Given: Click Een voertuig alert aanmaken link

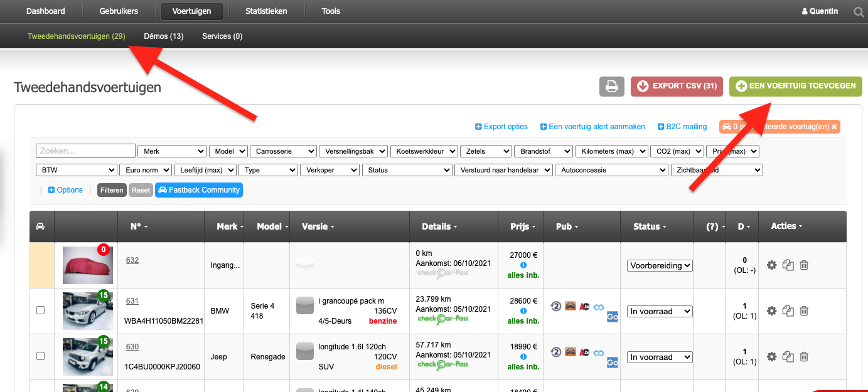Looking at the screenshot, I should [592, 127].
